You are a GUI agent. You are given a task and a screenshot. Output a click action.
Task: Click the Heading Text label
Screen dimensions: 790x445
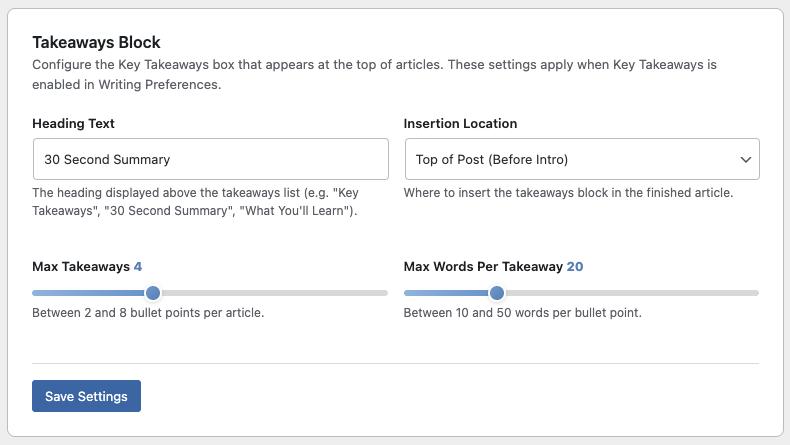coord(74,123)
